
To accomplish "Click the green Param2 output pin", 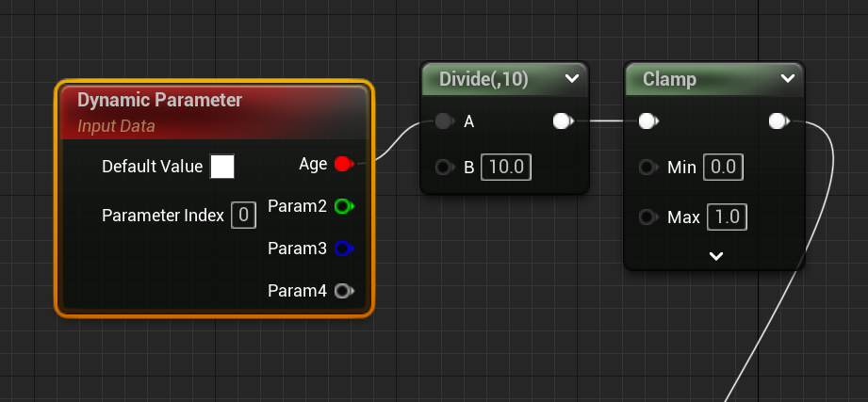I will (x=344, y=206).
